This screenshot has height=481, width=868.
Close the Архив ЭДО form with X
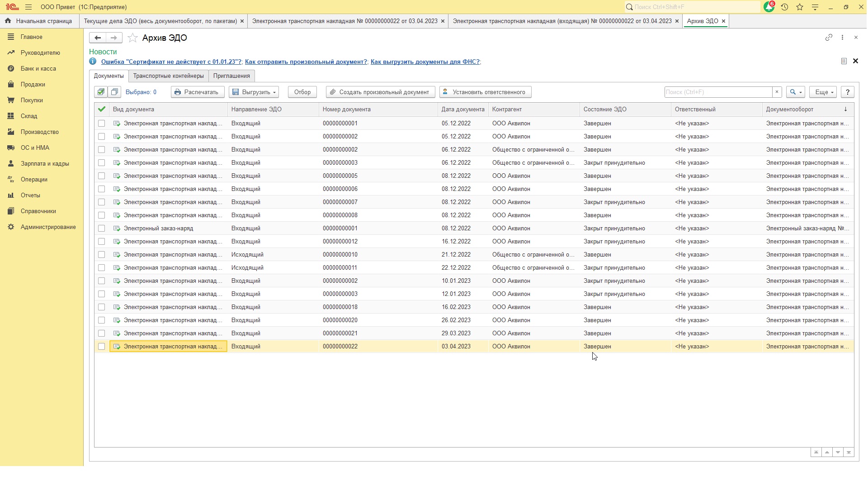[856, 38]
